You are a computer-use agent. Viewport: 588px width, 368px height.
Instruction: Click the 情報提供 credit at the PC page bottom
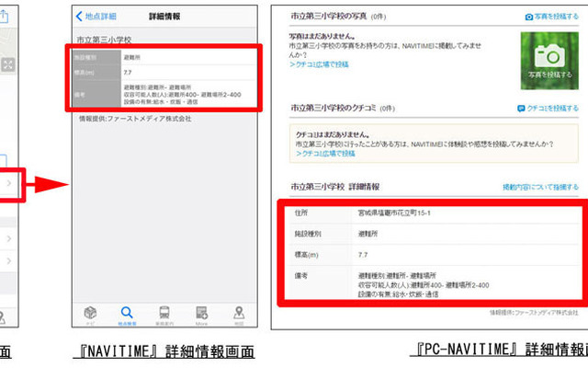[x=534, y=313]
